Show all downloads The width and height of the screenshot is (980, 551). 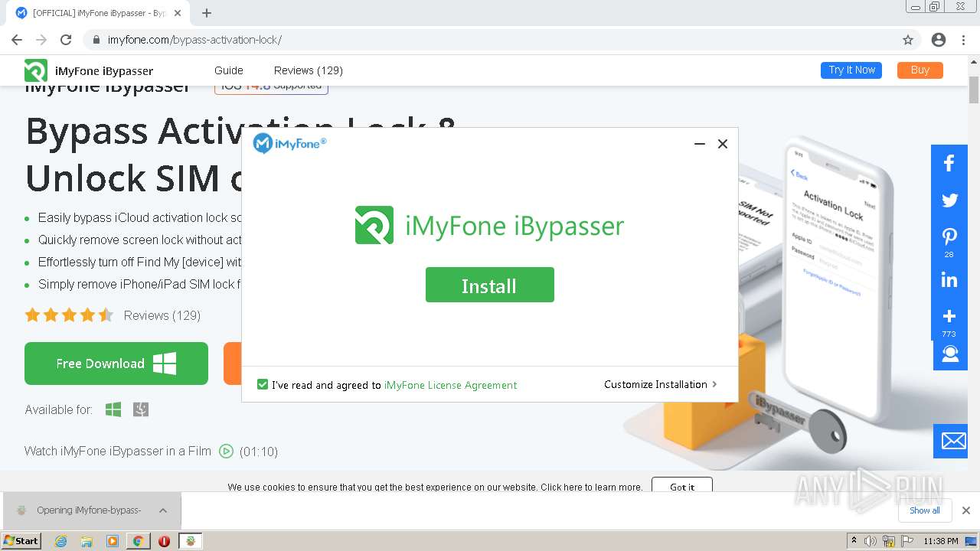click(925, 510)
